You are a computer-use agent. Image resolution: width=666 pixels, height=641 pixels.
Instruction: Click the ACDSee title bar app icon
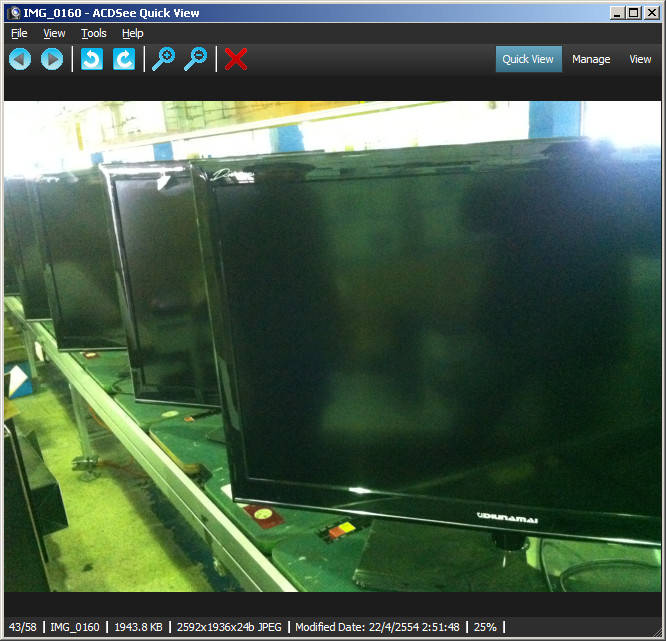14,13
